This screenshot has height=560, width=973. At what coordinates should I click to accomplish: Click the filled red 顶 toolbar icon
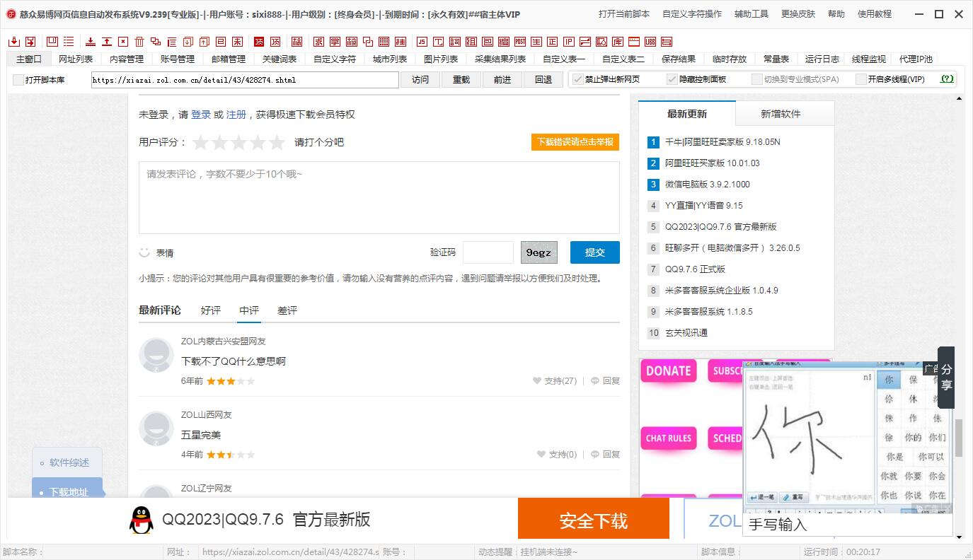(259, 42)
